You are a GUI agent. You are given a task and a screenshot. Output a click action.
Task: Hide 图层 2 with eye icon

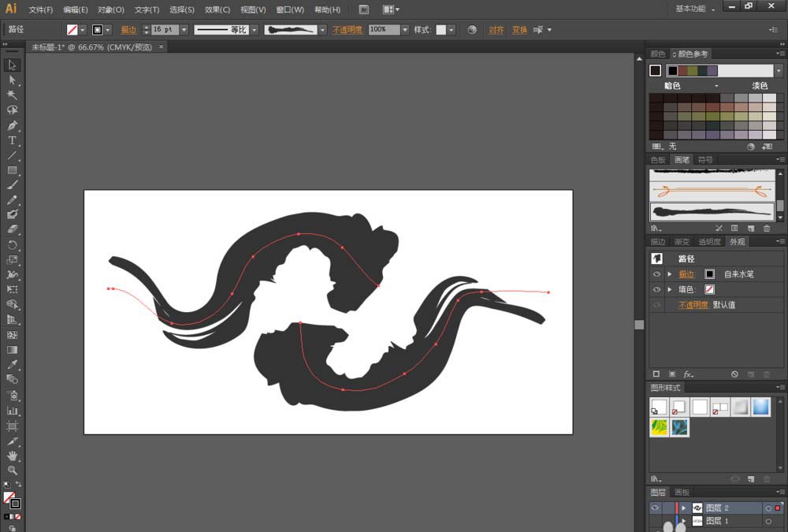click(x=656, y=508)
